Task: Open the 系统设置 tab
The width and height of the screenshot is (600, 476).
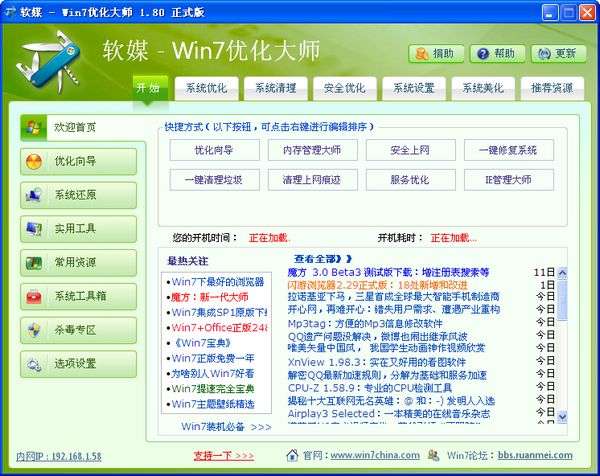Action: 414,88
